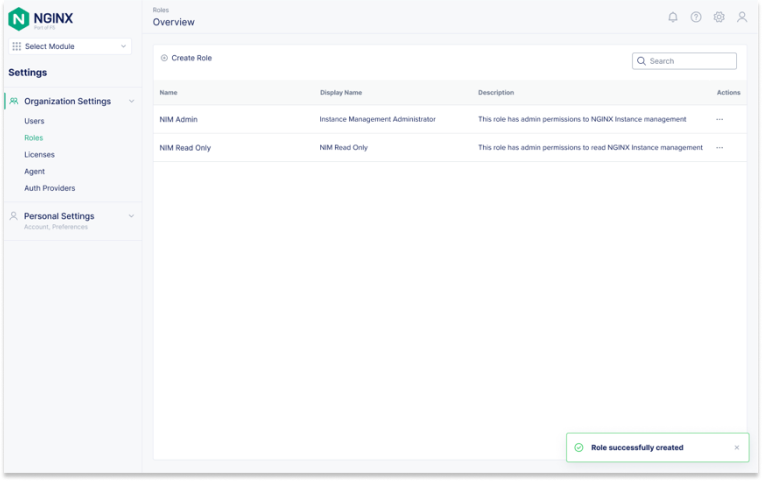The width and height of the screenshot is (762, 481).
Task: Click the Organization Settings people icon
Action: tap(14, 101)
